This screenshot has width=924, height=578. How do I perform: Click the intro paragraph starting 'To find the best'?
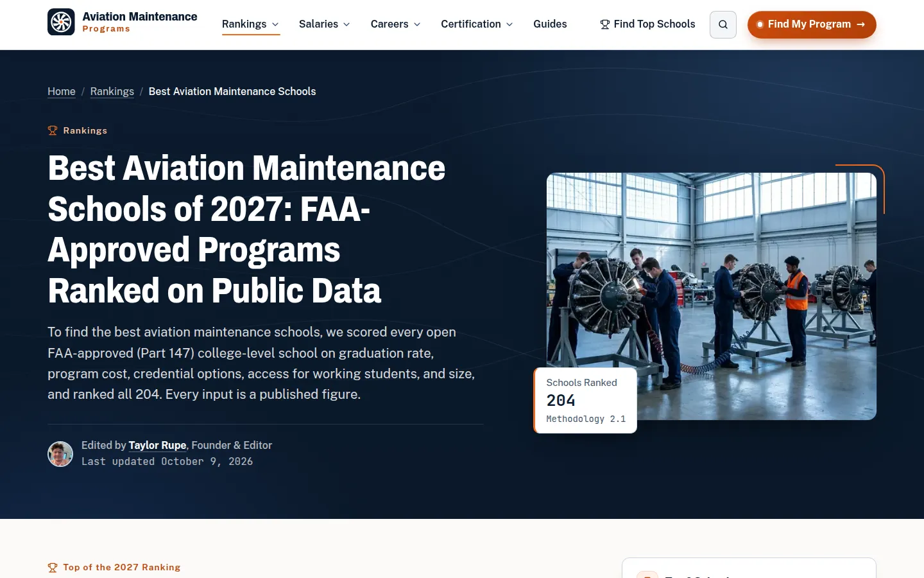pos(261,363)
